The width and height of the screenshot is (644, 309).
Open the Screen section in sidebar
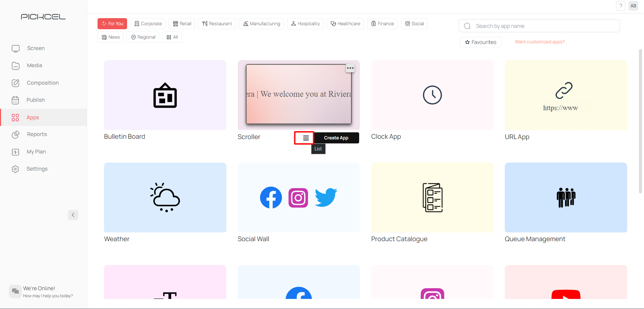(x=43, y=48)
